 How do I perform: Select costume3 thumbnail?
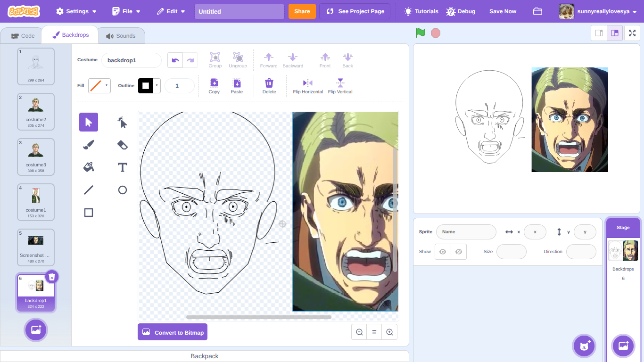click(x=36, y=157)
